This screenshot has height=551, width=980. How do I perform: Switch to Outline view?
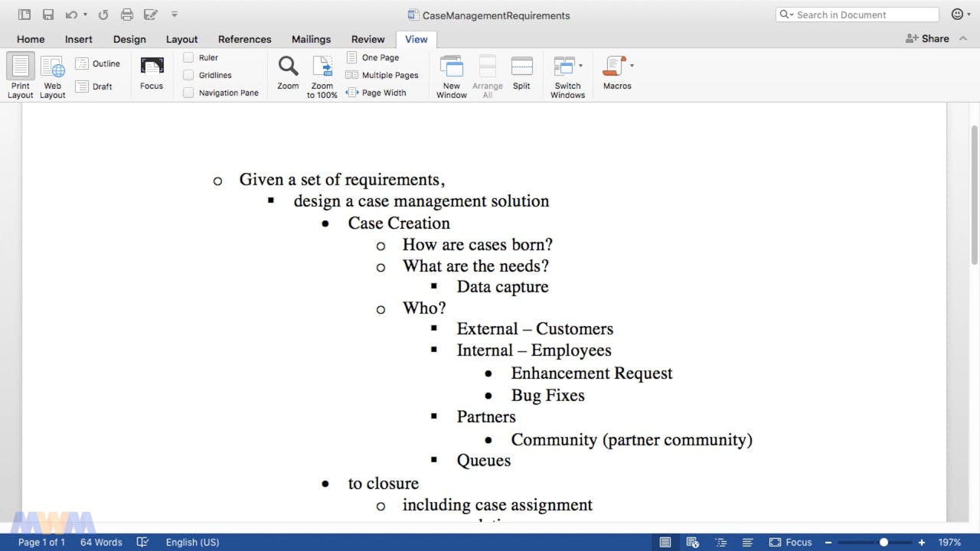point(98,64)
